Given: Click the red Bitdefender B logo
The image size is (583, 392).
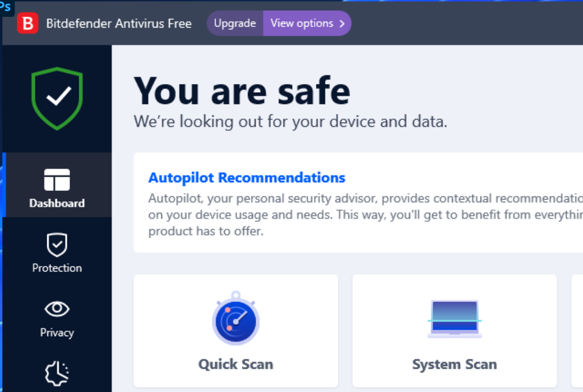Looking at the screenshot, I should click(x=28, y=23).
